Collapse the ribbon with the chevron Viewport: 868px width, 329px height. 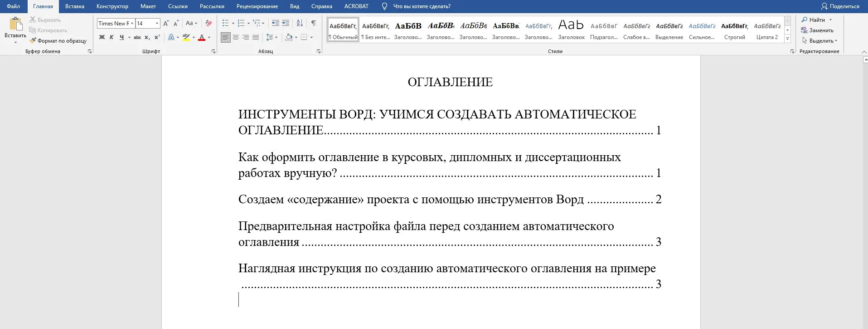tap(863, 52)
